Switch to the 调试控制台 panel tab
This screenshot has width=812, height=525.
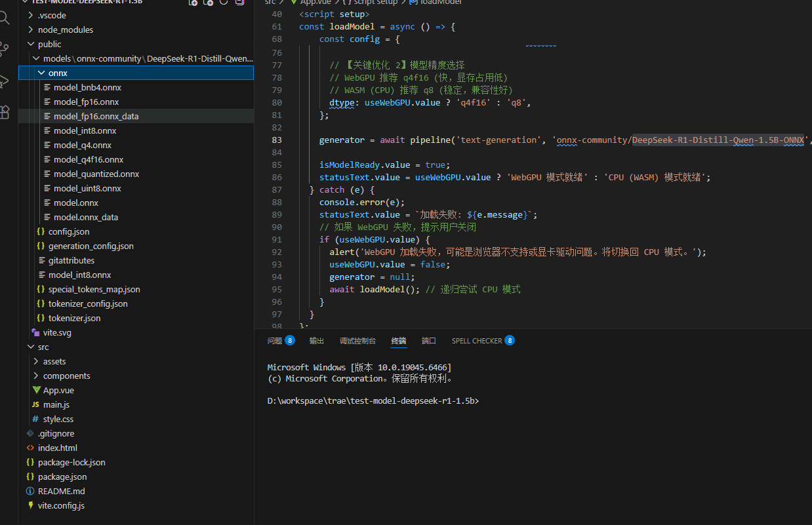click(357, 341)
